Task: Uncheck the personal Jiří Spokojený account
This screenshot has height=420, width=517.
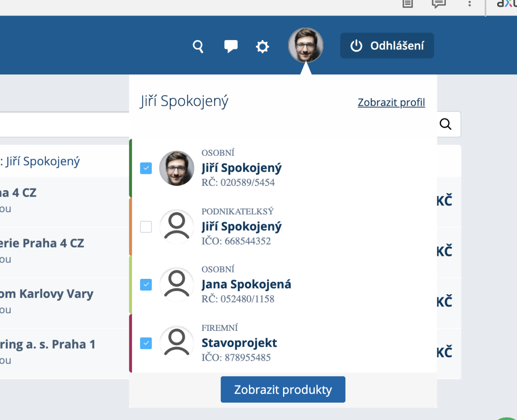Action: coord(146,168)
